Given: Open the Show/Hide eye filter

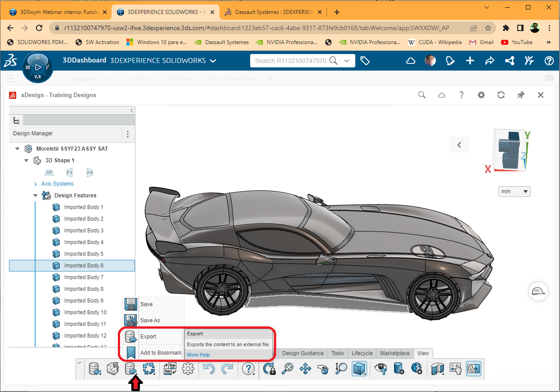Looking at the screenshot, I should click(381, 369).
